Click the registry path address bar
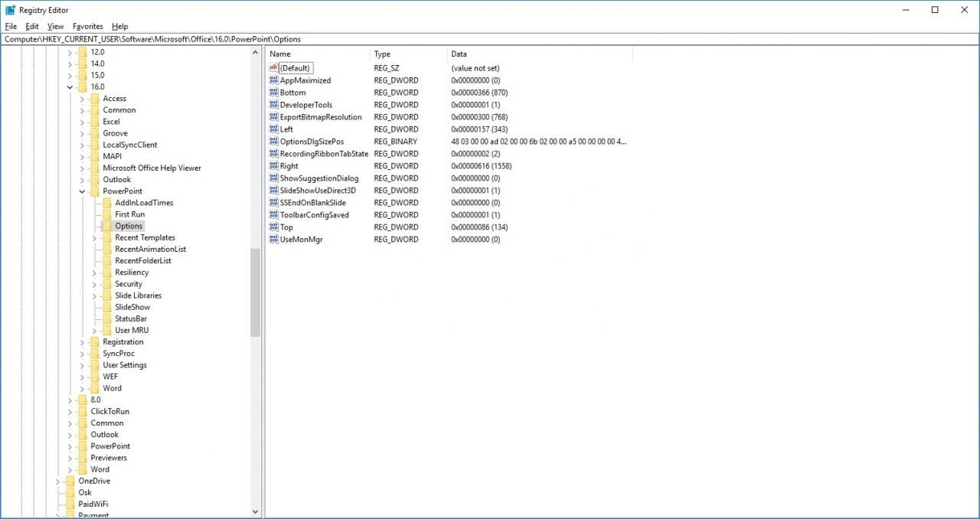The height and width of the screenshot is (519, 980). (490, 39)
